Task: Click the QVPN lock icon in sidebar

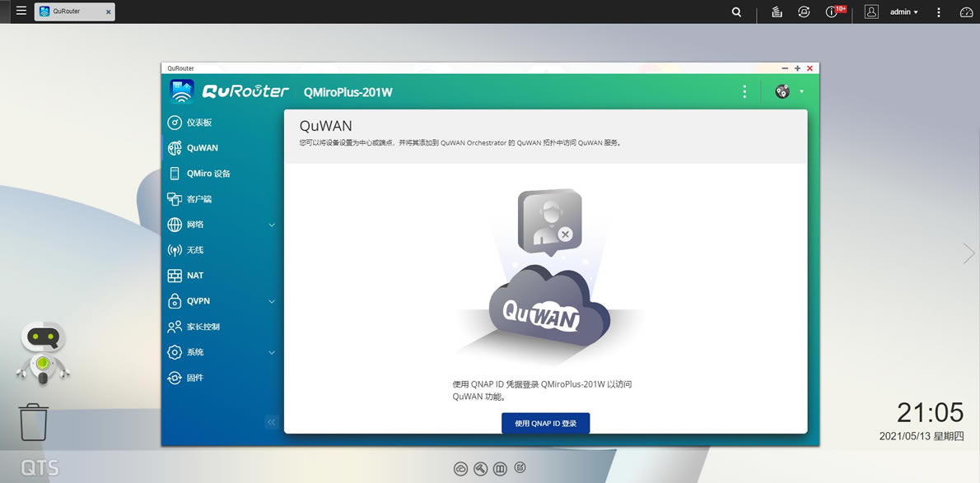Action: pos(175,301)
